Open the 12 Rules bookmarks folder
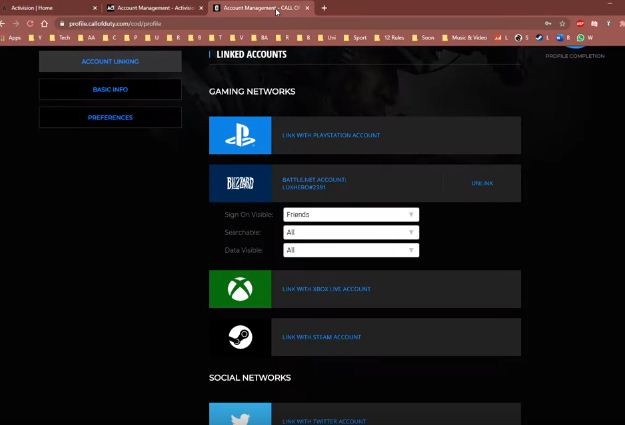The width and height of the screenshot is (625, 425). pyautogui.click(x=389, y=38)
